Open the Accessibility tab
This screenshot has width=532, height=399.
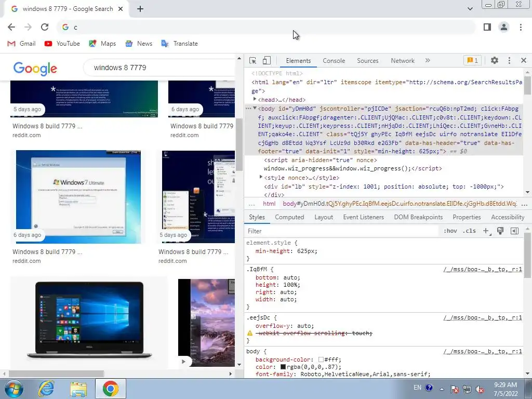pos(508,217)
